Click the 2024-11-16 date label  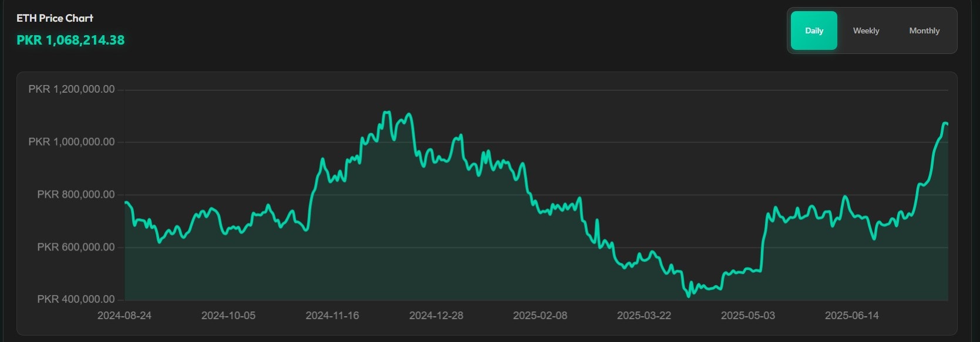click(332, 316)
